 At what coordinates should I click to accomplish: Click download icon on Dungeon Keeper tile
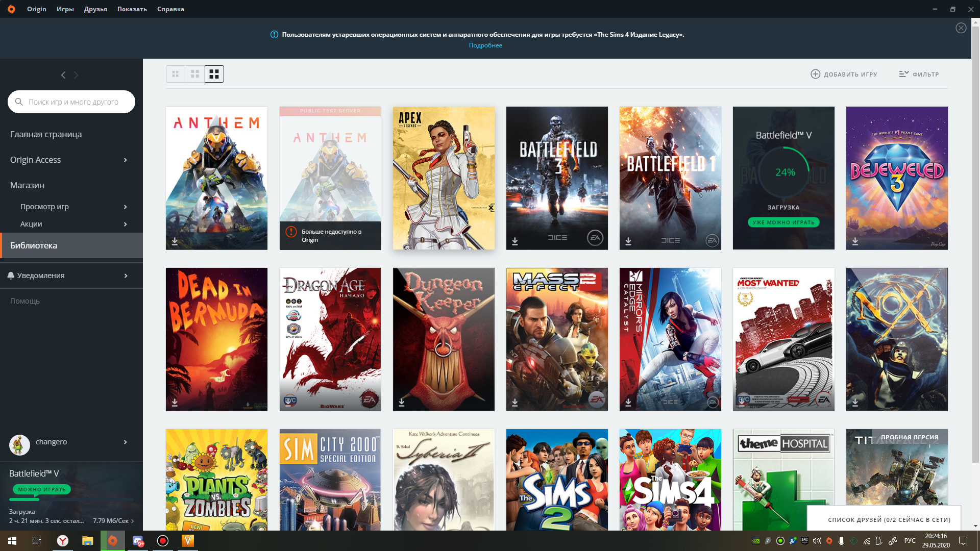pyautogui.click(x=402, y=403)
